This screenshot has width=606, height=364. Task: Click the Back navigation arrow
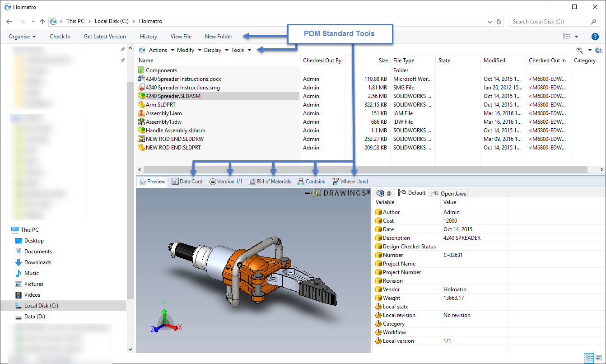(9, 21)
